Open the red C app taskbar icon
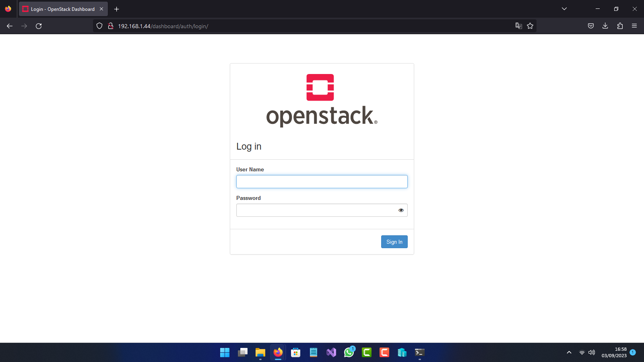Image resolution: width=644 pixels, height=362 pixels. (x=384, y=353)
